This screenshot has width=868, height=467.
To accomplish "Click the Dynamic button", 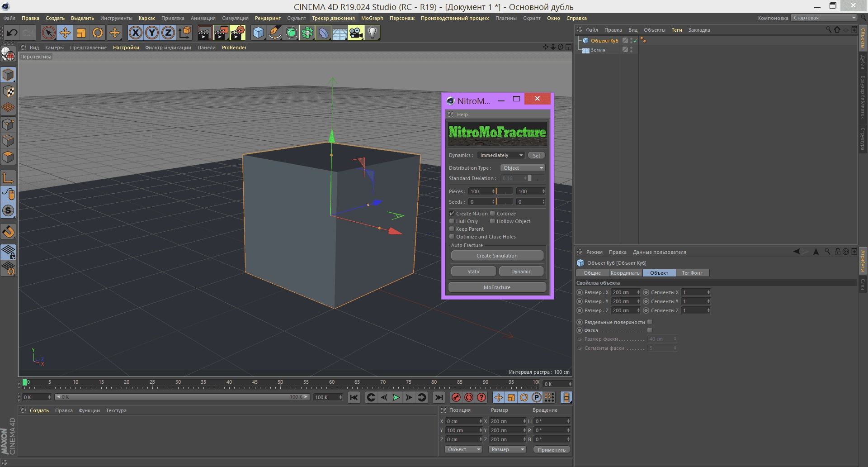I will pyautogui.click(x=521, y=272).
